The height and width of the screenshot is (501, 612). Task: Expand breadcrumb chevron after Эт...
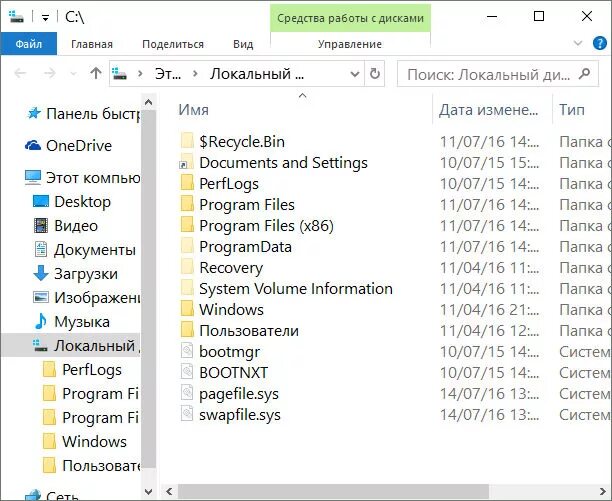coord(196,73)
